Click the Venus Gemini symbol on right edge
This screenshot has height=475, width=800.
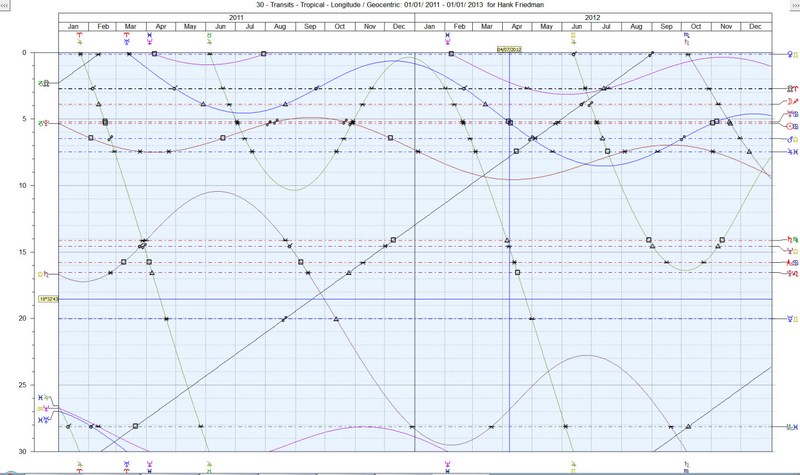(x=792, y=52)
